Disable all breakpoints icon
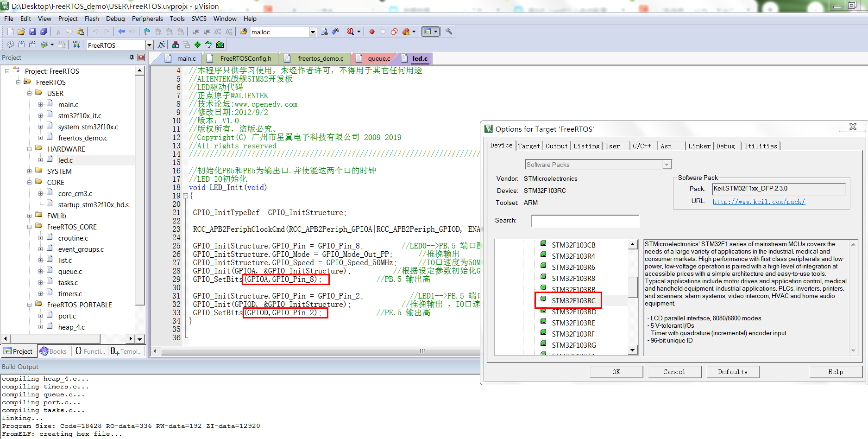The height and width of the screenshot is (439, 868). click(x=394, y=32)
